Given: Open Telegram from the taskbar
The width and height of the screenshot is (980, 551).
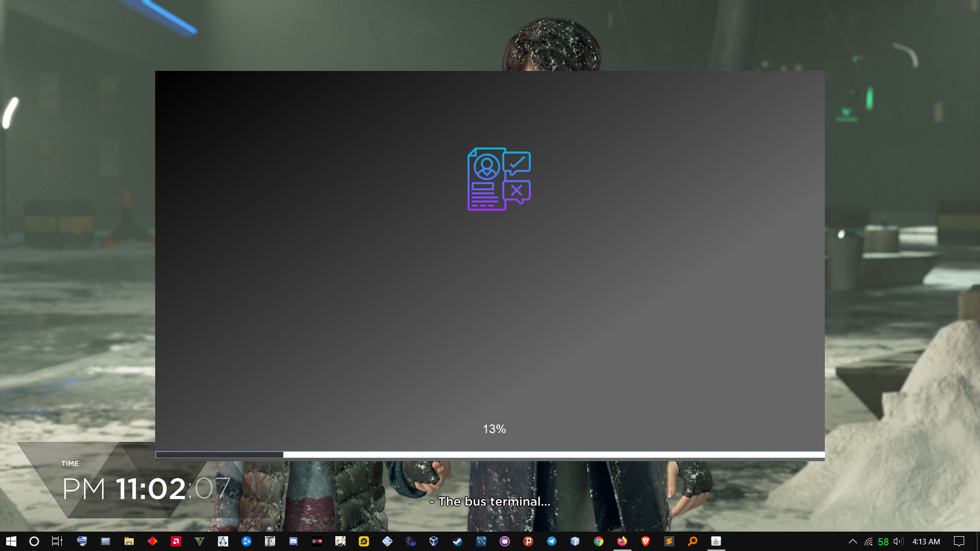Looking at the screenshot, I should [552, 541].
